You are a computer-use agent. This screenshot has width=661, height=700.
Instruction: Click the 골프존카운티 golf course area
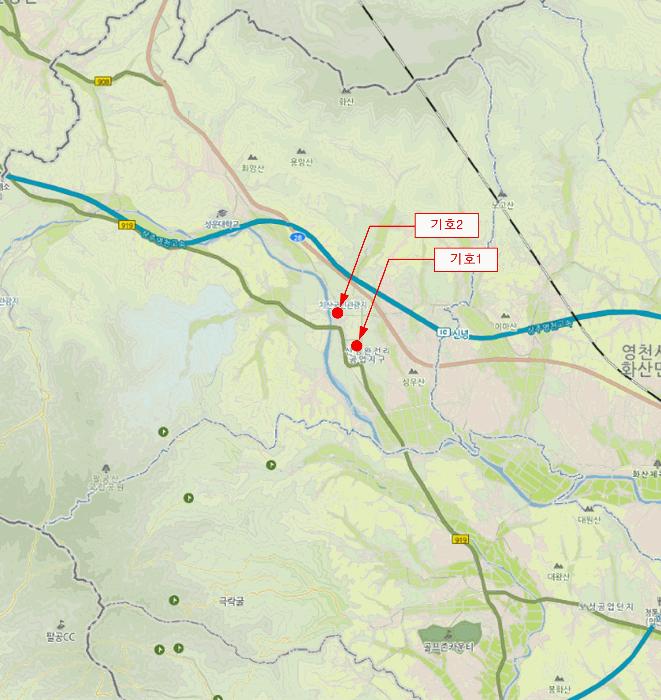pyautogui.click(x=449, y=635)
